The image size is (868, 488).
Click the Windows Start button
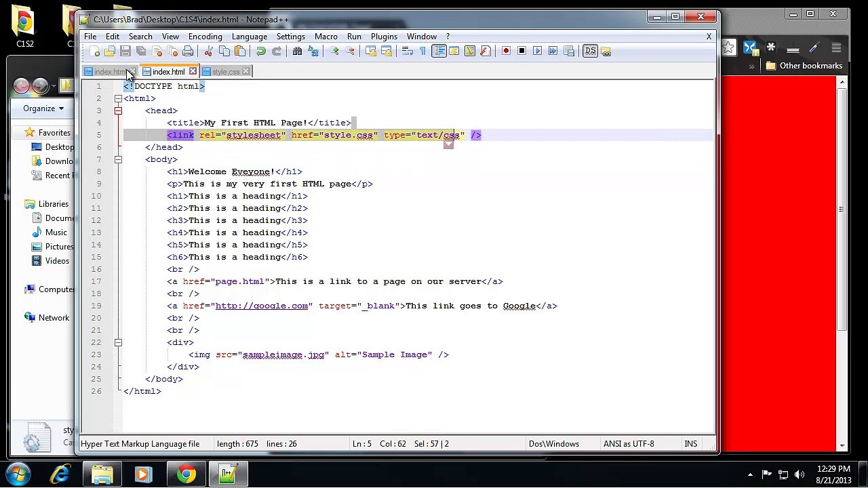(19, 474)
